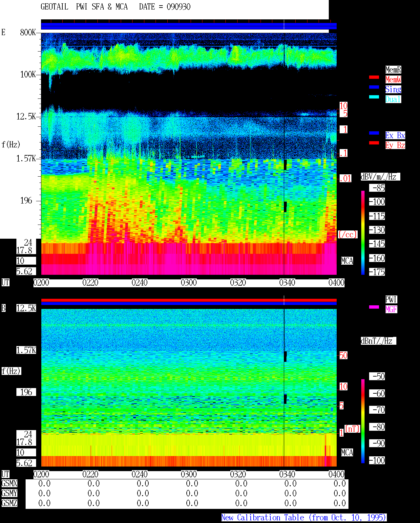
Task: Click the 0340 time tick under E panel
Action: point(287,282)
